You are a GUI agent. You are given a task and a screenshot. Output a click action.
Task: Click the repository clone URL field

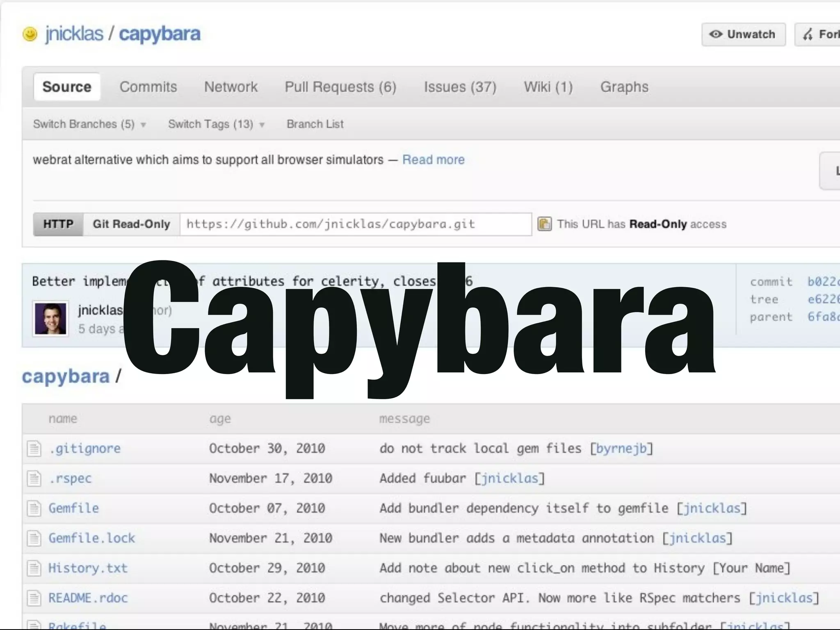356,224
